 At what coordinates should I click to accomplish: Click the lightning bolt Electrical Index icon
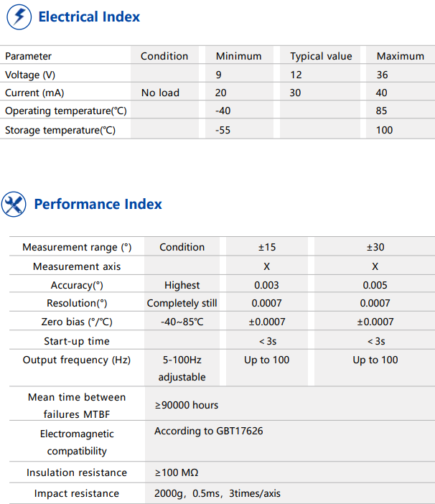19,17
